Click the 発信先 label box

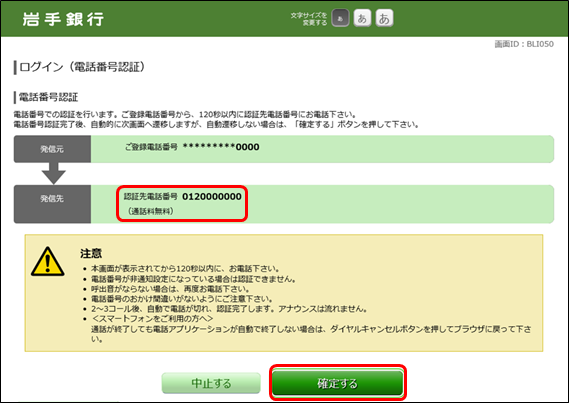52,204
